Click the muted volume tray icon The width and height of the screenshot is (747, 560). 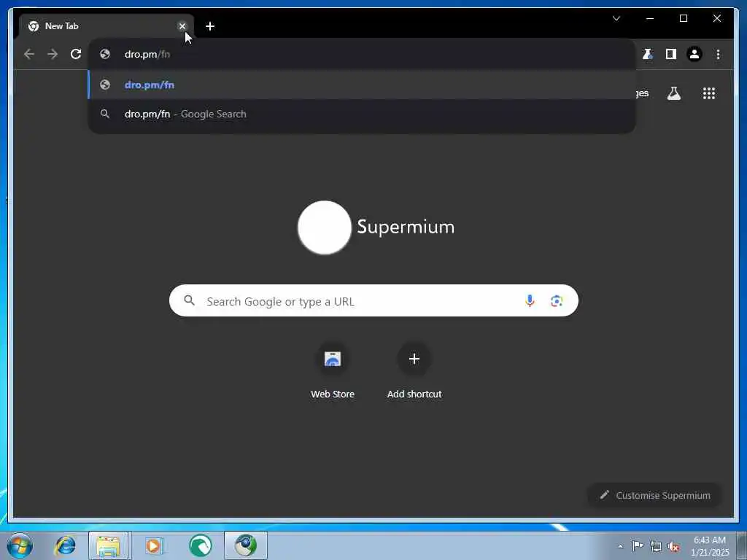pyautogui.click(x=673, y=546)
